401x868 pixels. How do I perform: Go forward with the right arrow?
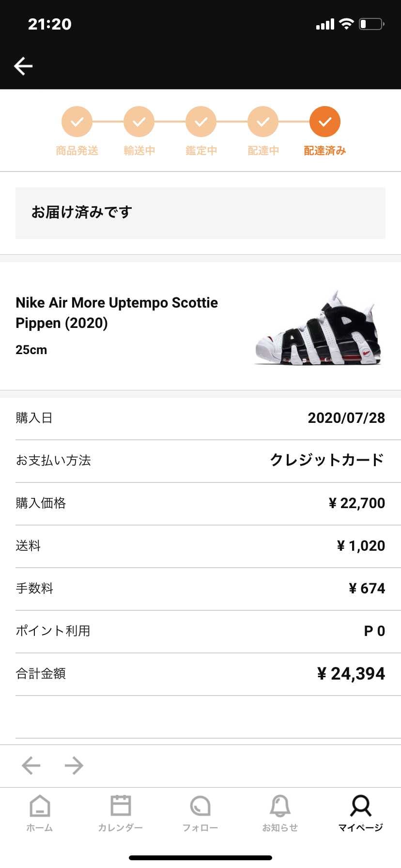click(74, 765)
